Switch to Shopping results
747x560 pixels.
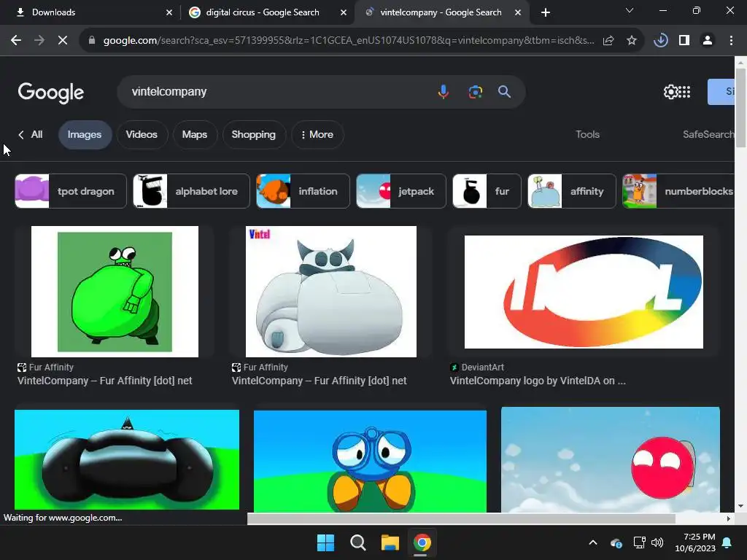coord(253,135)
